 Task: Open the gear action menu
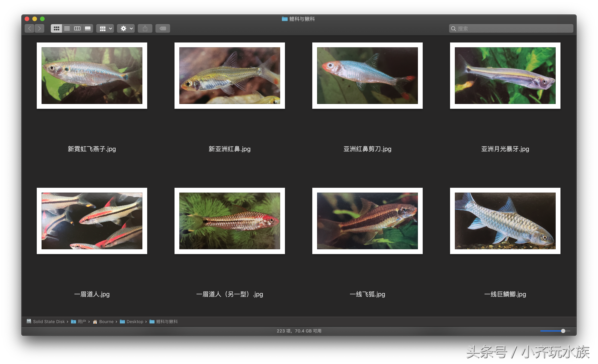[126, 29]
